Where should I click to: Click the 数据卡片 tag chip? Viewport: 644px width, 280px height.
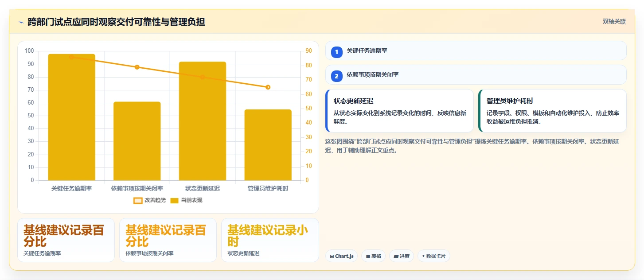click(434, 256)
